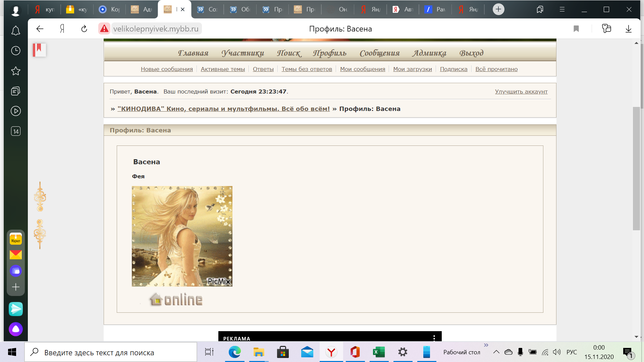Open collections icon in sidebar
Screen dimensions: 644x362
pyautogui.click(x=16, y=91)
